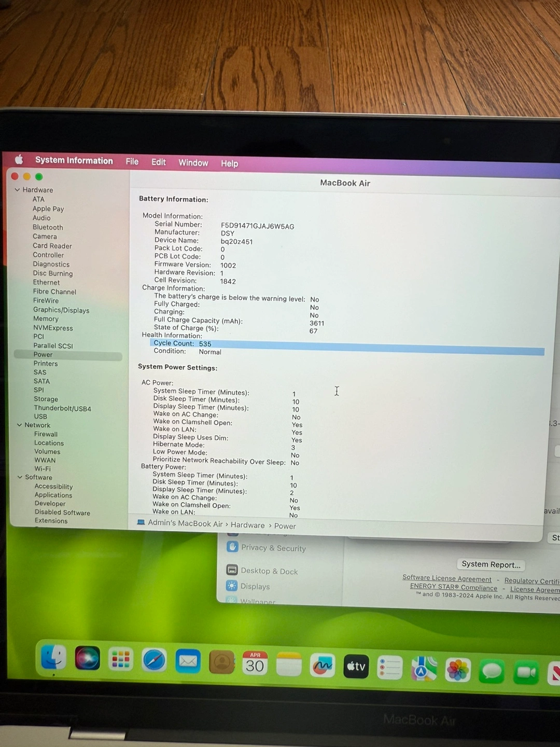The height and width of the screenshot is (747, 560).
Task: Select Card Reader in the sidebar
Action: 52,246
